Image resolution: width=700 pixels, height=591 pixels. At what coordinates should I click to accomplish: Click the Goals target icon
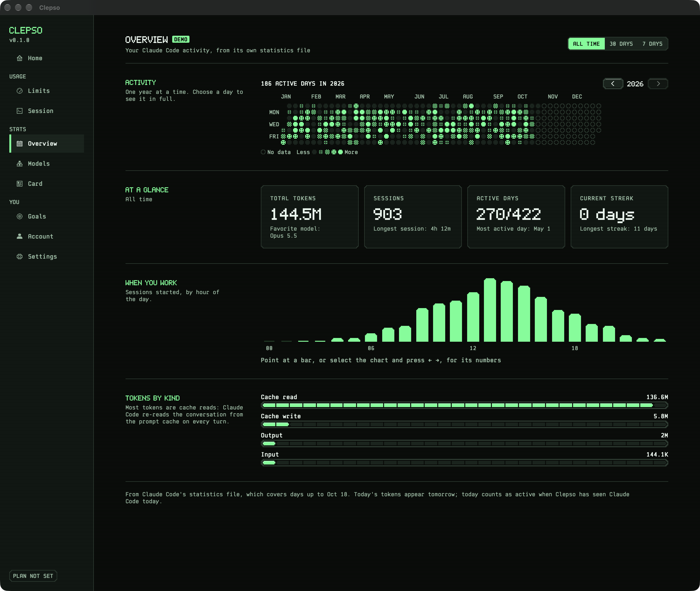pos(20,216)
